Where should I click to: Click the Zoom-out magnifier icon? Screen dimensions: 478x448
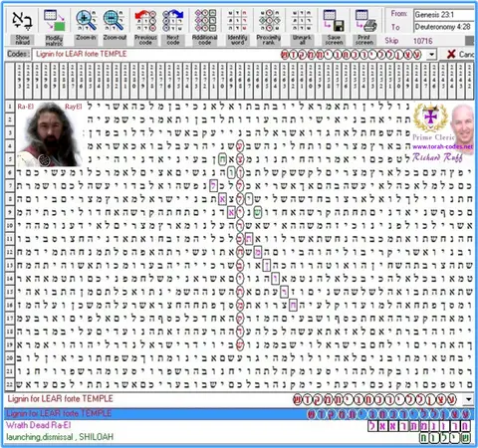(x=115, y=21)
